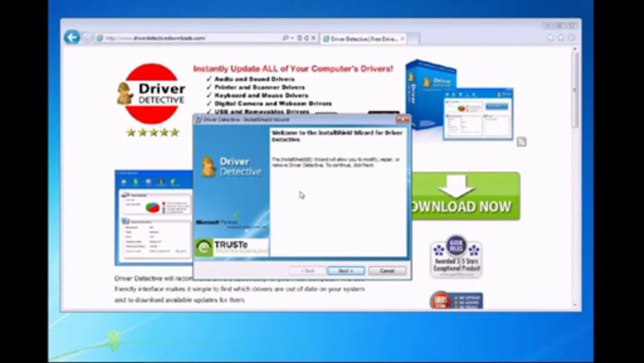Image resolution: width=644 pixels, height=363 pixels.
Task: Click the Driver Detective round logo
Action: pos(151,94)
